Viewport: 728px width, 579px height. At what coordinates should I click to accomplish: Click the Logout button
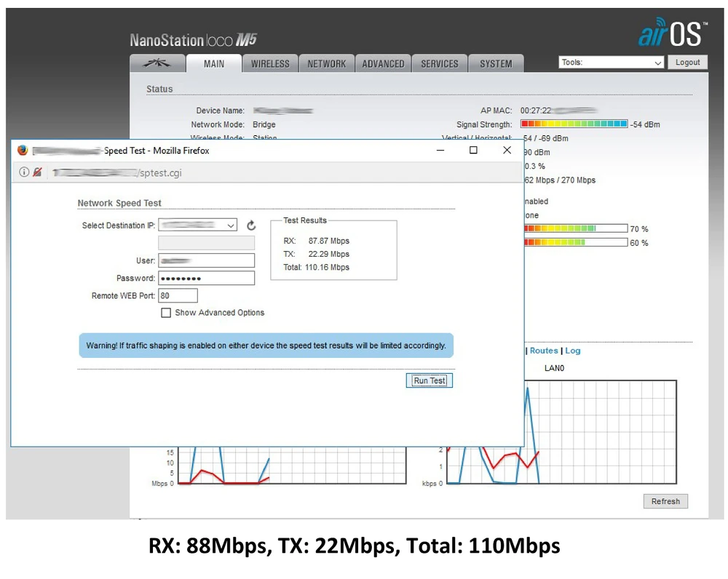tap(687, 63)
